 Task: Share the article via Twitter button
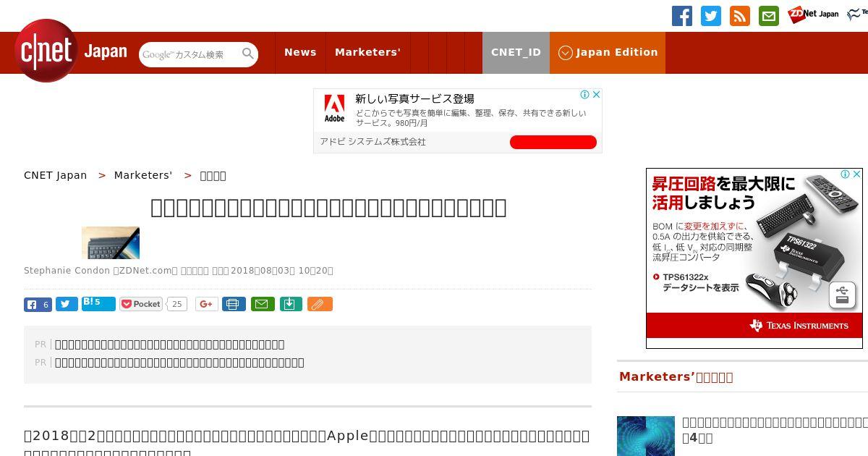click(67, 305)
